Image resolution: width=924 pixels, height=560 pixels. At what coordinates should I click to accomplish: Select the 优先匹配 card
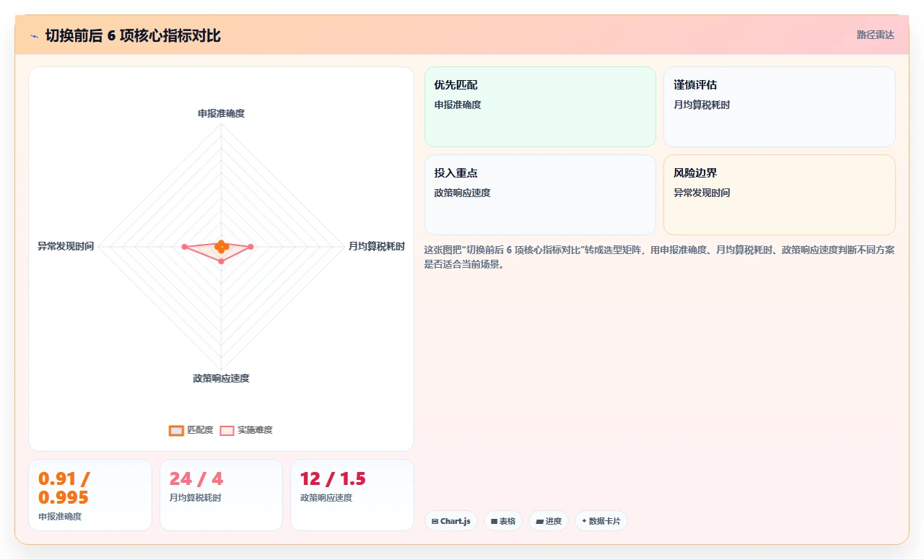click(540, 107)
